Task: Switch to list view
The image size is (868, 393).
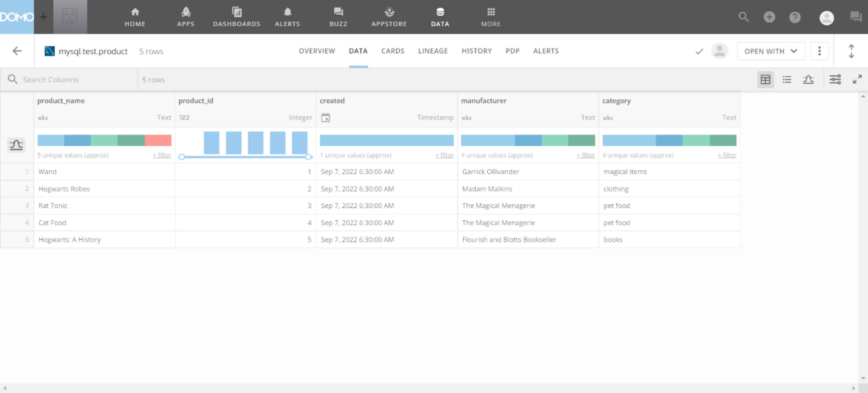Action: coord(787,79)
